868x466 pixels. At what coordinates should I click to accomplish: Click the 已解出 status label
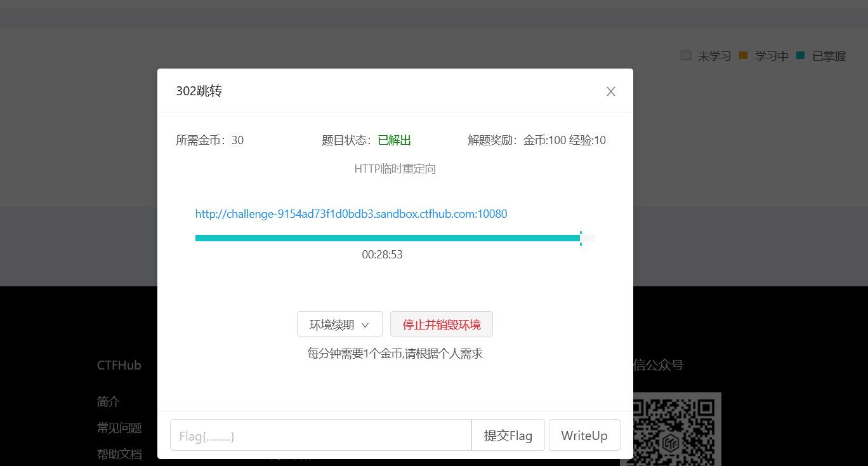point(393,140)
